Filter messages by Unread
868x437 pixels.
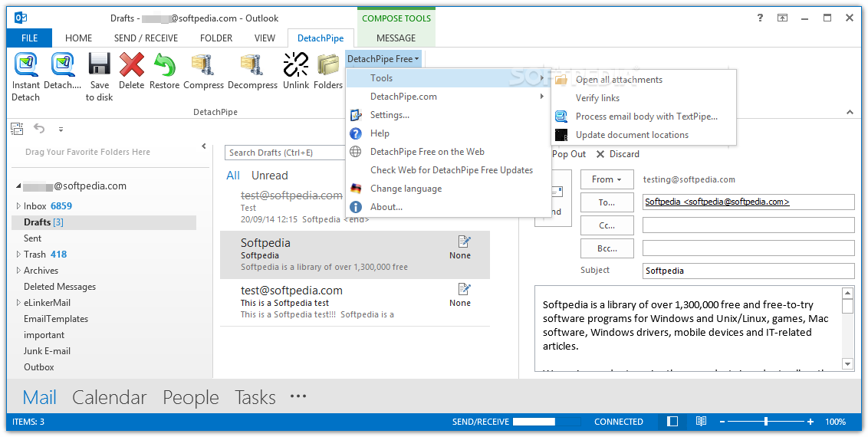tap(270, 176)
